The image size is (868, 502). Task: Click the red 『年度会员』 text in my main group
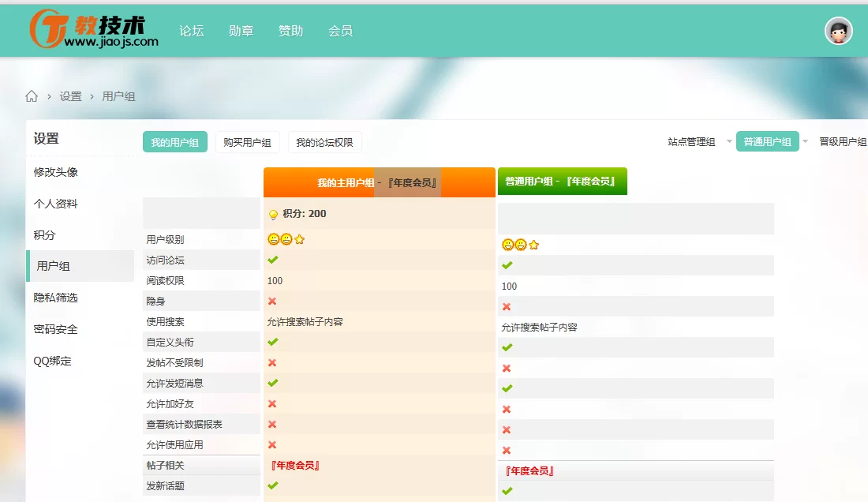coord(295,466)
